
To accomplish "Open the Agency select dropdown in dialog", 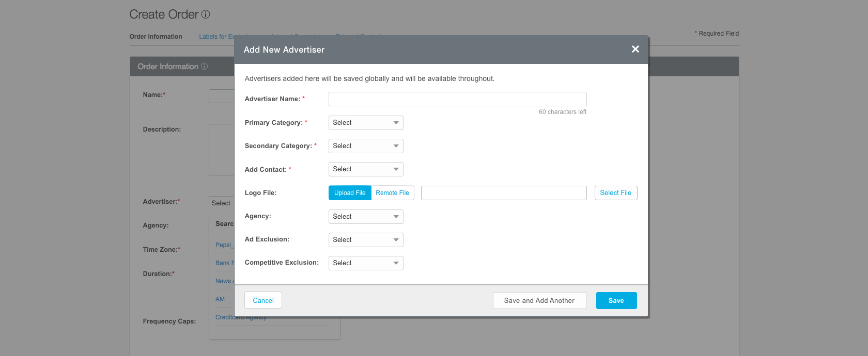I will pyautogui.click(x=365, y=217).
